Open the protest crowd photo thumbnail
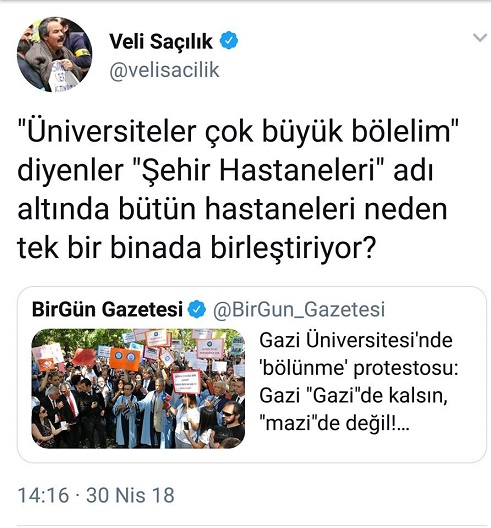This screenshot has width=491, height=528. (x=138, y=388)
